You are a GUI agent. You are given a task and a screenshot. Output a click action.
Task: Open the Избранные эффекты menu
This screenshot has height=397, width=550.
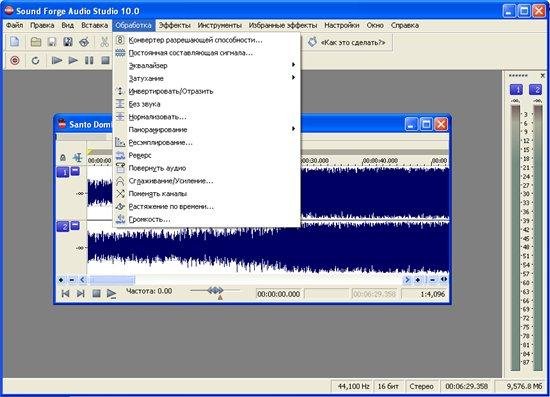click(x=283, y=25)
